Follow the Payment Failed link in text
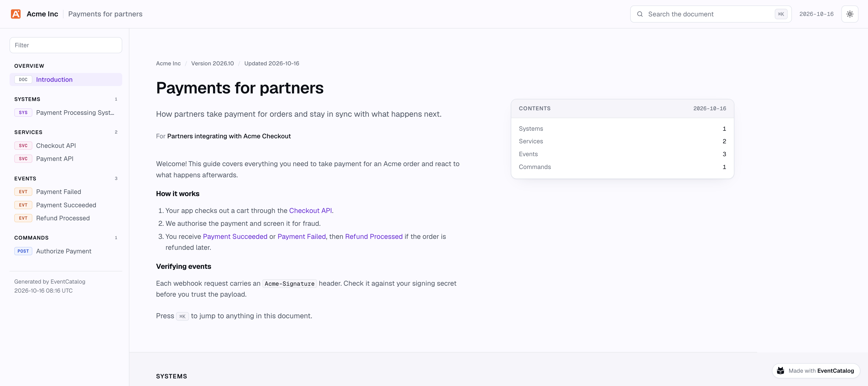 302,236
